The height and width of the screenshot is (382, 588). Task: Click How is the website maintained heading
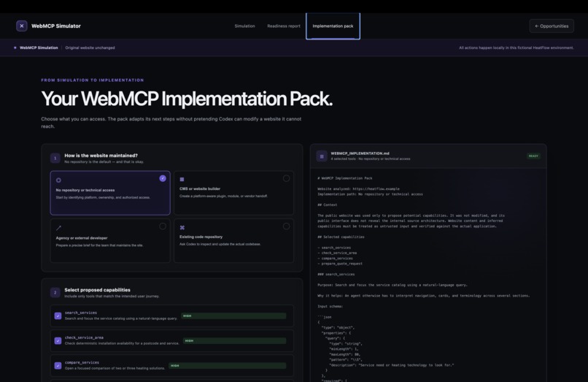click(x=101, y=156)
